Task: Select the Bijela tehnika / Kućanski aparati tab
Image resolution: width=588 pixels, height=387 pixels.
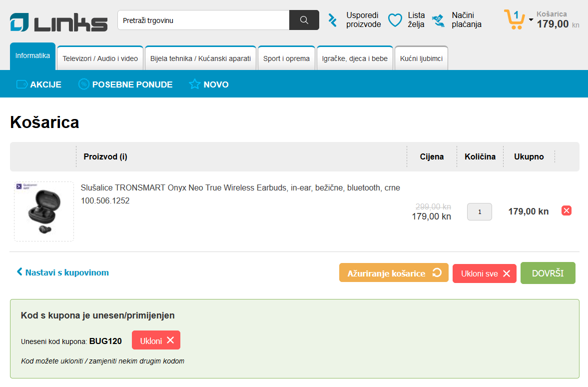Action: tap(200, 58)
